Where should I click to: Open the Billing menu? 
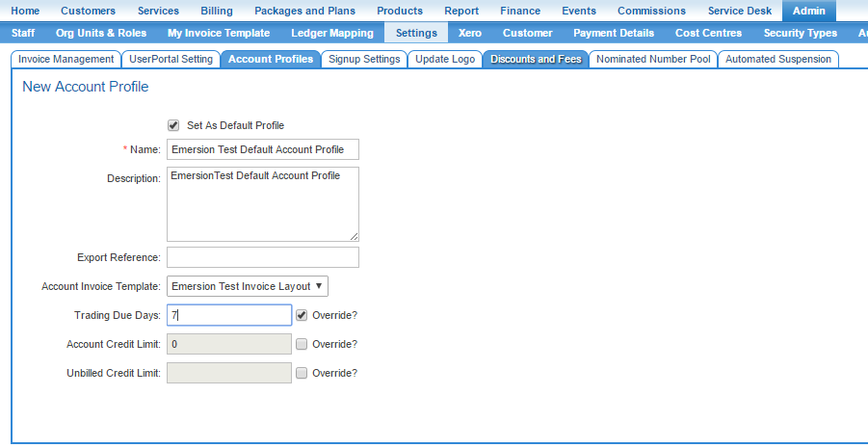click(x=217, y=11)
